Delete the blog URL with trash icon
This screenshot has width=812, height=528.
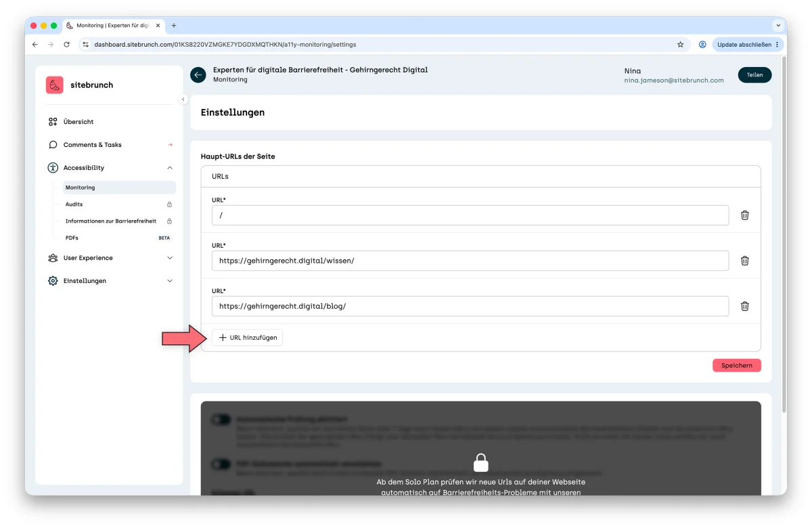coord(745,306)
